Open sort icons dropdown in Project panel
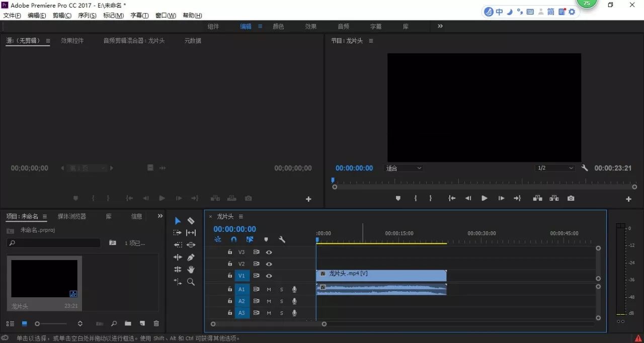Screen dimensions: 644x343 click(80, 323)
